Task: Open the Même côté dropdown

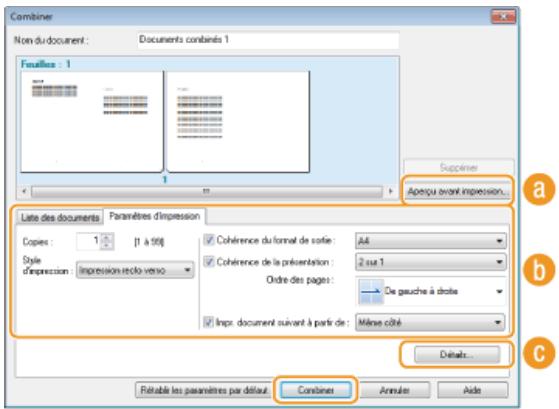Action: (430, 323)
